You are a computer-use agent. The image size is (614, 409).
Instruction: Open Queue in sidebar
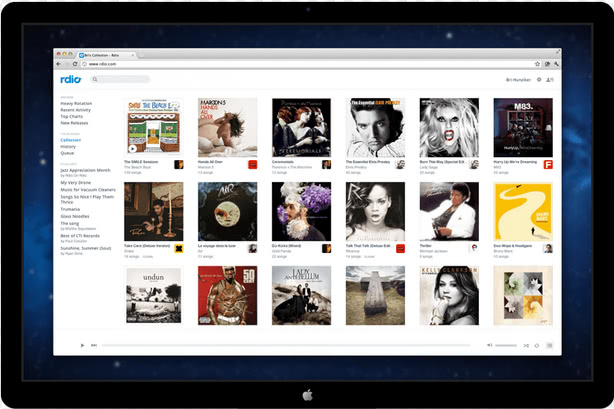(67, 153)
